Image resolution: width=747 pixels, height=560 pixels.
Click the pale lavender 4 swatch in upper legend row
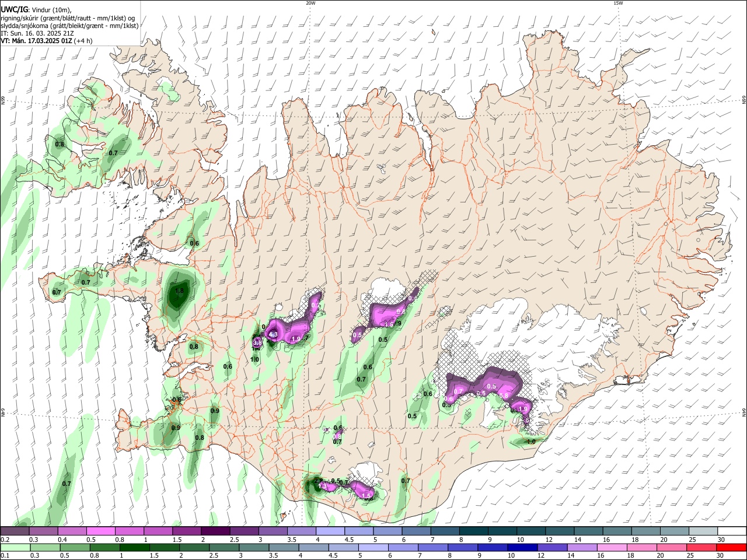pyautogui.click(x=329, y=531)
